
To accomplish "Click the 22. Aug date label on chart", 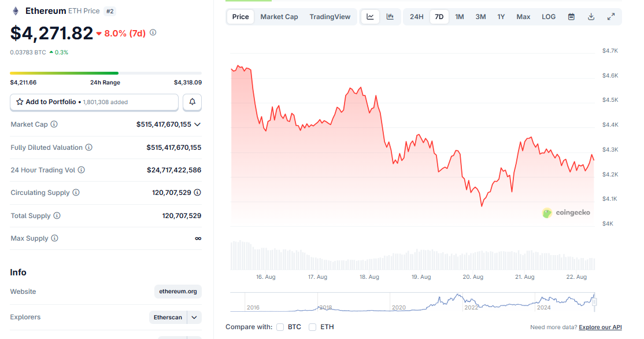I will pyautogui.click(x=576, y=277).
